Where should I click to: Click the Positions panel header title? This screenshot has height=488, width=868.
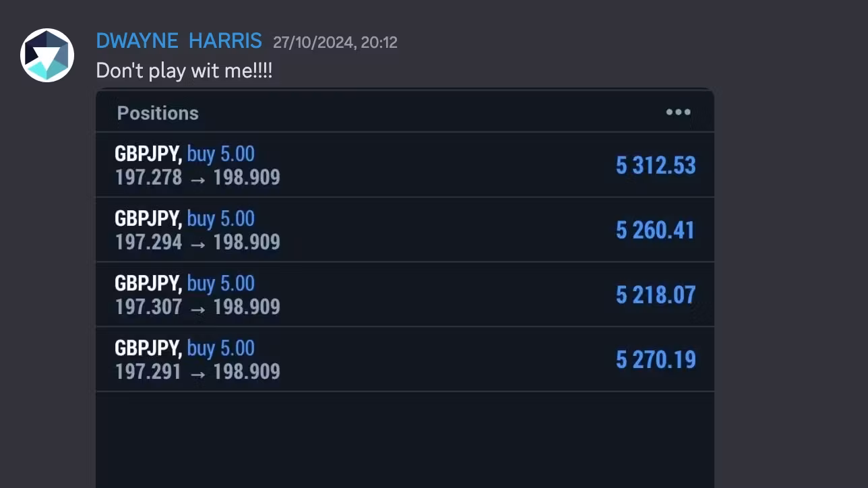click(x=158, y=113)
